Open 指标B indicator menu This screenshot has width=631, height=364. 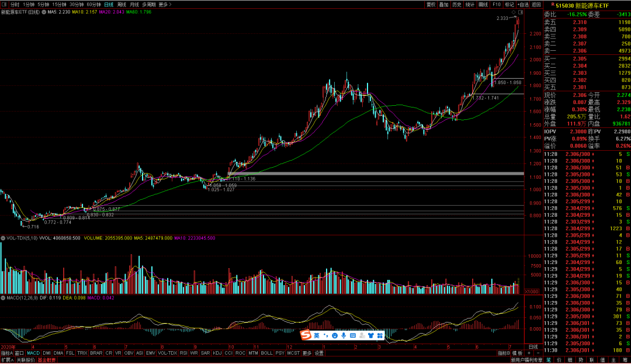pos(504,353)
